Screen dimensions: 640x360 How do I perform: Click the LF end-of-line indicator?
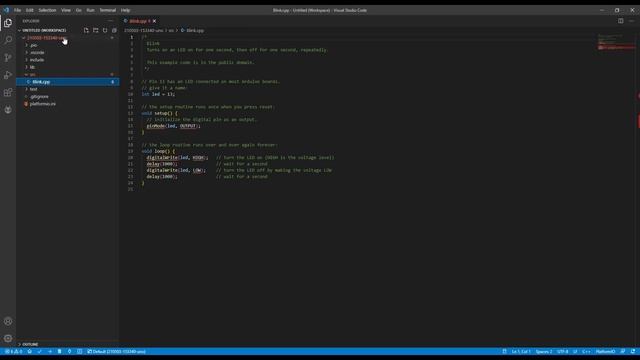click(x=575, y=351)
